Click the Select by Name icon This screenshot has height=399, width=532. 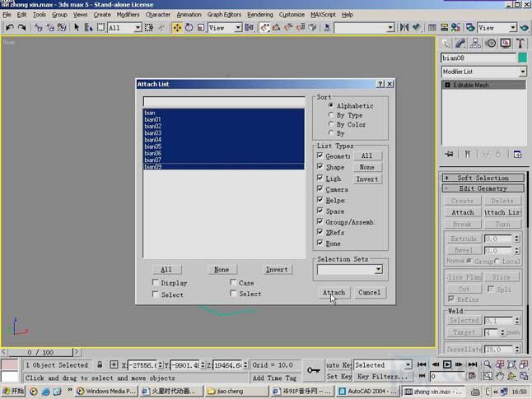pyautogui.click(x=89, y=27)
